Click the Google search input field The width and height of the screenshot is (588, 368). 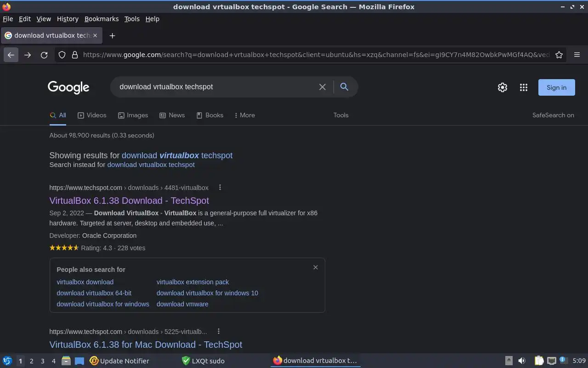coord(215,87)
